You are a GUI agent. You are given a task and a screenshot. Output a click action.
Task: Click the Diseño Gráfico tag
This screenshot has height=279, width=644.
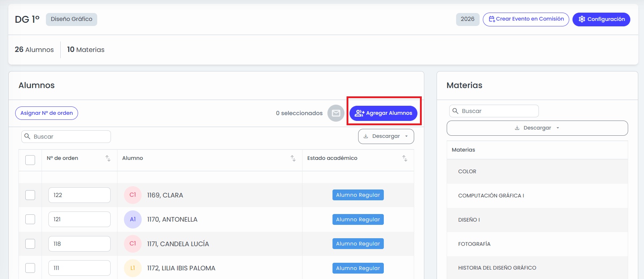click(x=72, y=19)
